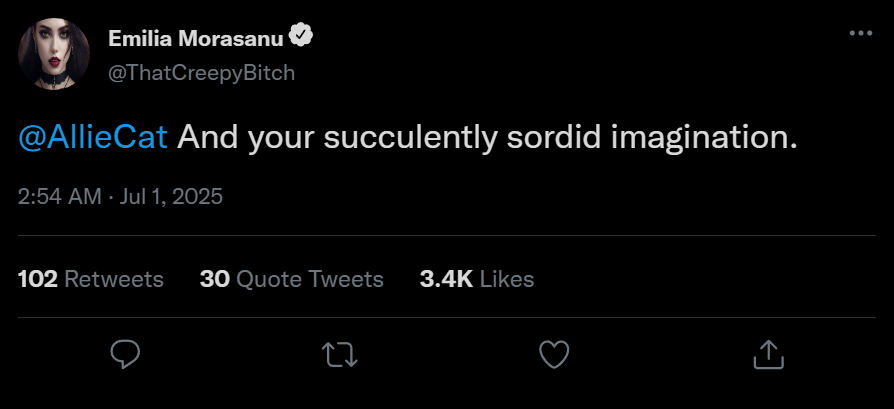
Task: Click the verified badge beside Emilia Morasanu
Action: (301, 38)
